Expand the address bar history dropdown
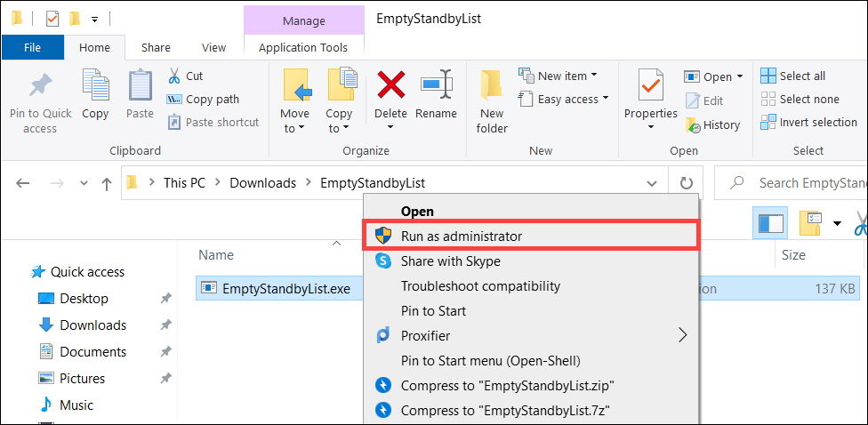This screenshot has width=868, height=425. [x=652, y=183]
